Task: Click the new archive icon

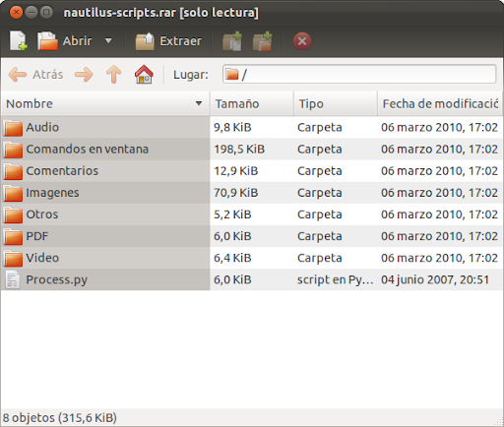Action: pyautogui.click(x=18, y=41)
